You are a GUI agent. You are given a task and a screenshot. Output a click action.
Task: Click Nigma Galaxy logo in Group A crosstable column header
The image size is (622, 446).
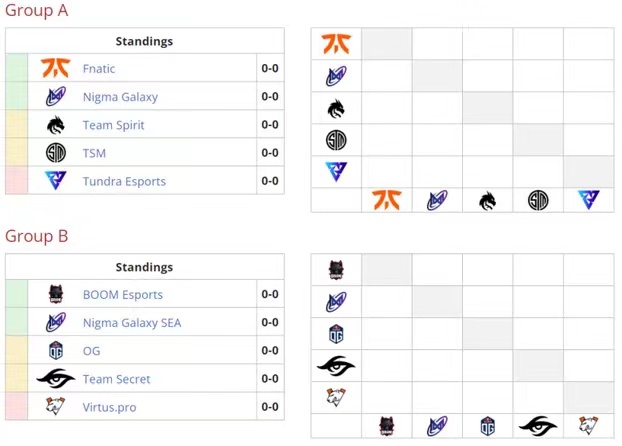[437, 200]
